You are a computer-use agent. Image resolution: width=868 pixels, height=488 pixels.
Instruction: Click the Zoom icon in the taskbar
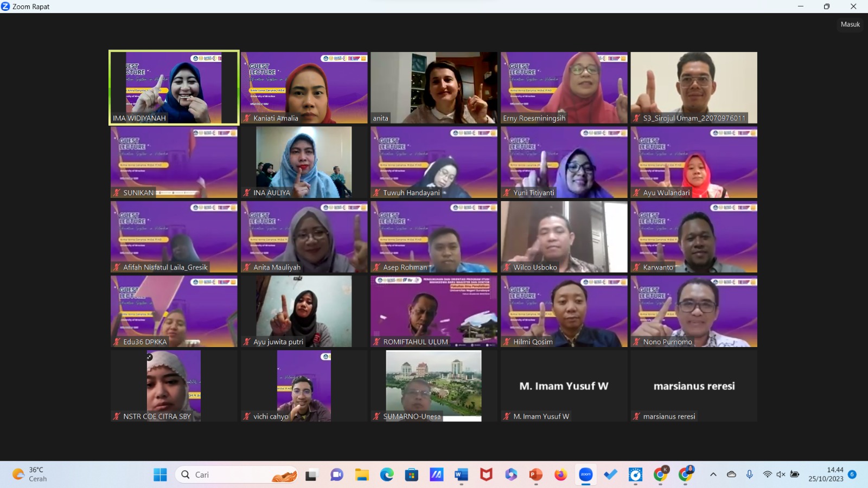pos(585,475)
